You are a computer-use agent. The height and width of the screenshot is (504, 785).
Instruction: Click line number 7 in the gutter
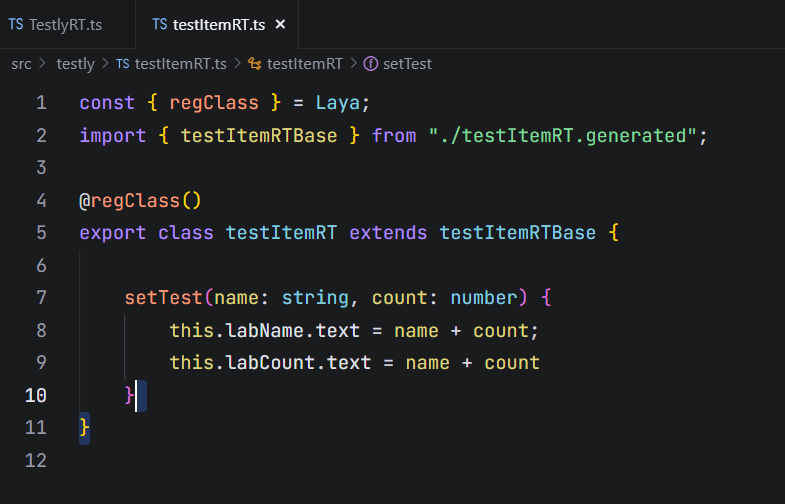tap(40, 298)
